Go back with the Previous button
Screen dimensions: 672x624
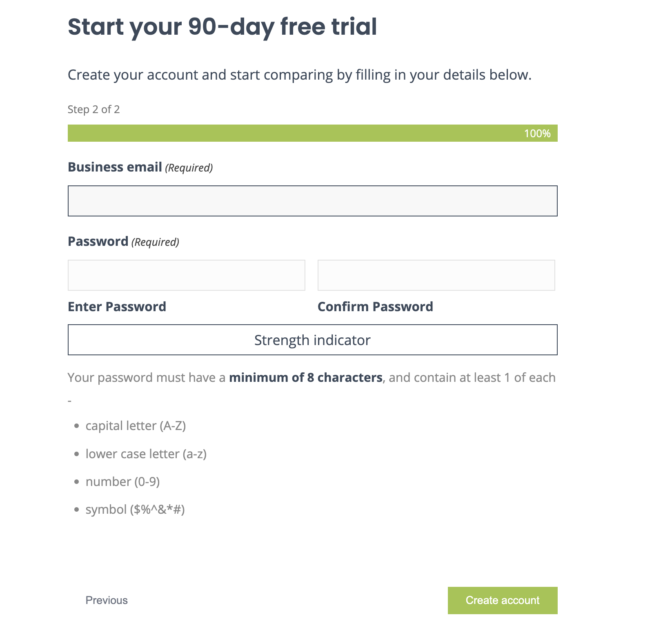(107, 600)
